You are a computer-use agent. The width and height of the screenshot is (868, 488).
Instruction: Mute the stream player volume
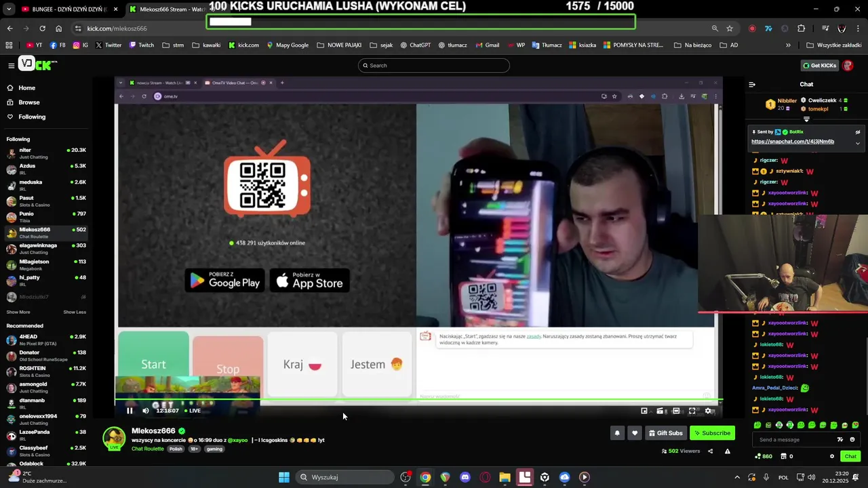[145, 411]
